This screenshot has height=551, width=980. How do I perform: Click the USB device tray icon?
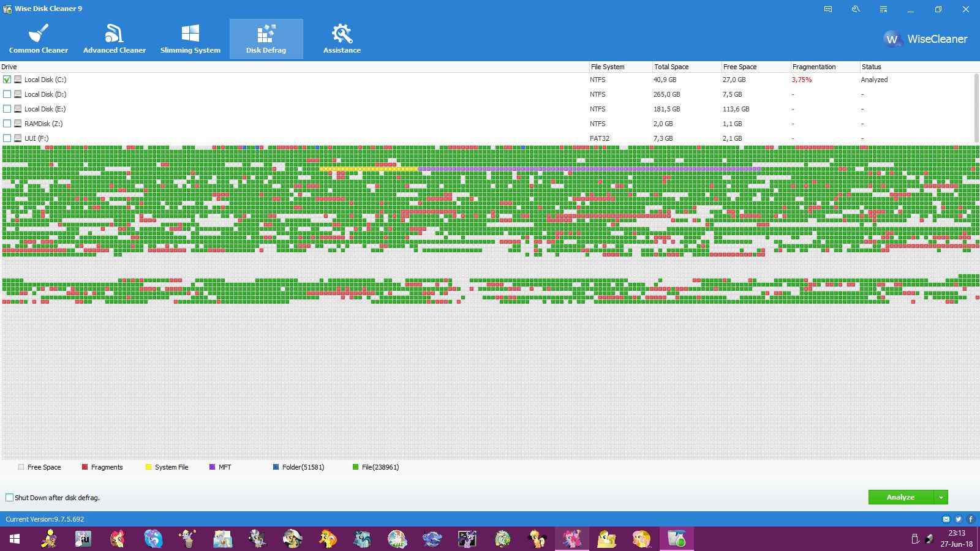915,539
